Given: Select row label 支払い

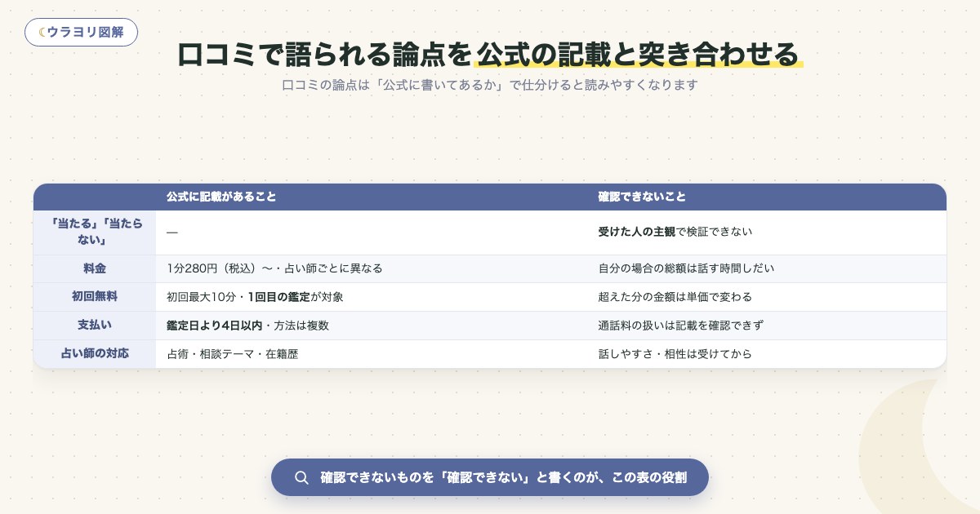Looking at the screenshot, I should (95, 326).
